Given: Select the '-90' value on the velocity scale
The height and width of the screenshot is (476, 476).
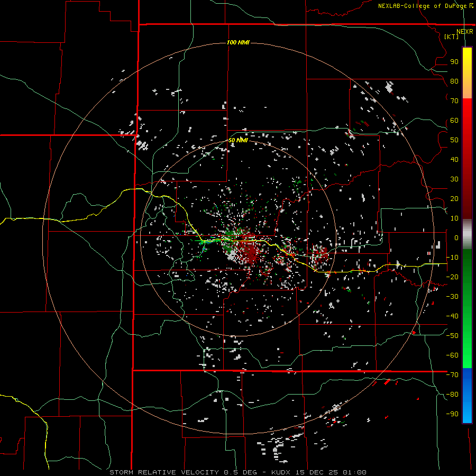Looking at the screenshot, I should click(452, 414).
